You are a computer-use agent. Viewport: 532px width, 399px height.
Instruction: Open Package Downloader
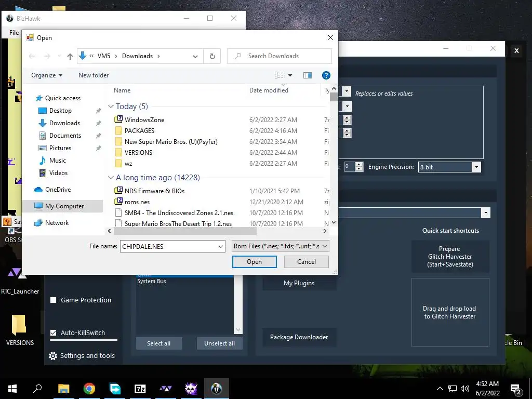[x=299, y=337]
